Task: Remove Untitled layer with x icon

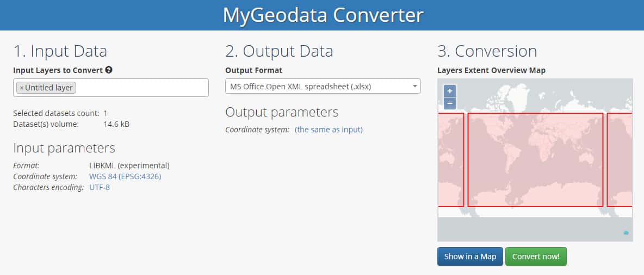Action: (22, 88)
